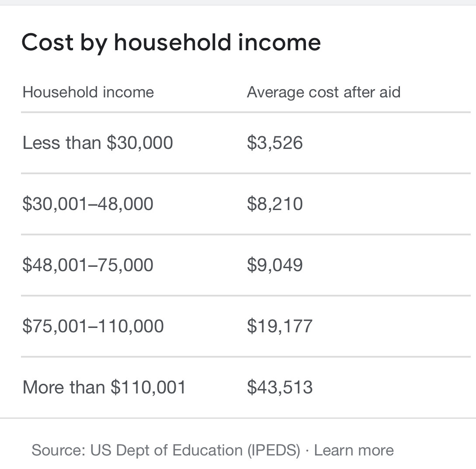Select the Less than $30,000 row label

click(98, 143)
